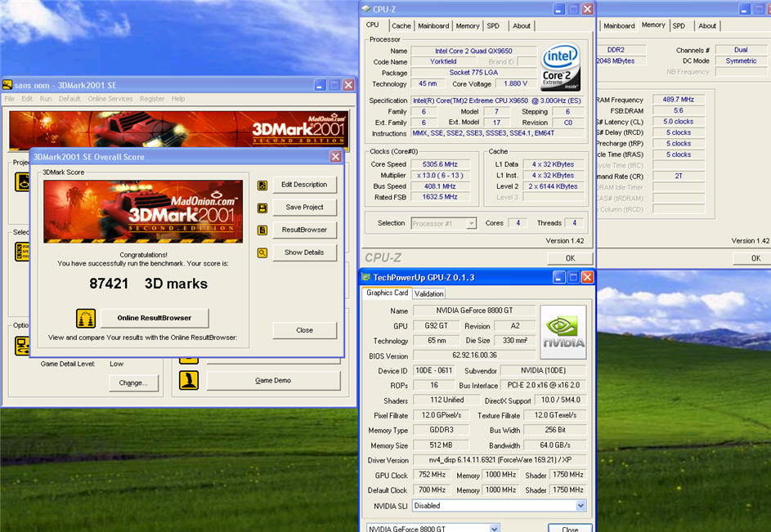771x532 pixels.
Task: Click the CPU-Z title bar icon
Action: [365, 9]
